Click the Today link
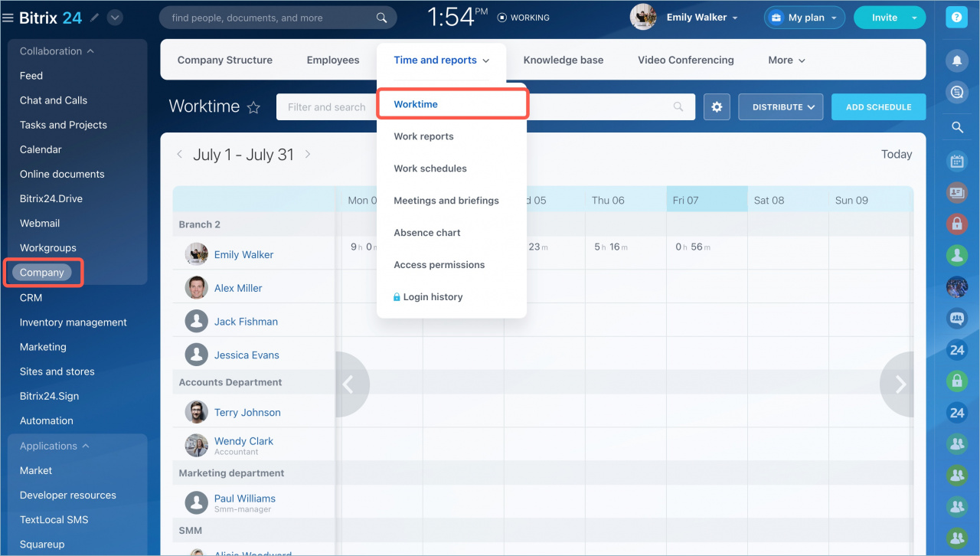Screen dimensions: 980x556 [x=897, y=154]
